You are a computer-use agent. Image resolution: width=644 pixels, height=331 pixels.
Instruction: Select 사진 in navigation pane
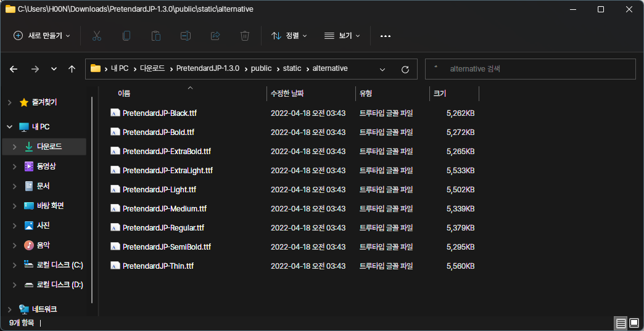coord(44,225)
